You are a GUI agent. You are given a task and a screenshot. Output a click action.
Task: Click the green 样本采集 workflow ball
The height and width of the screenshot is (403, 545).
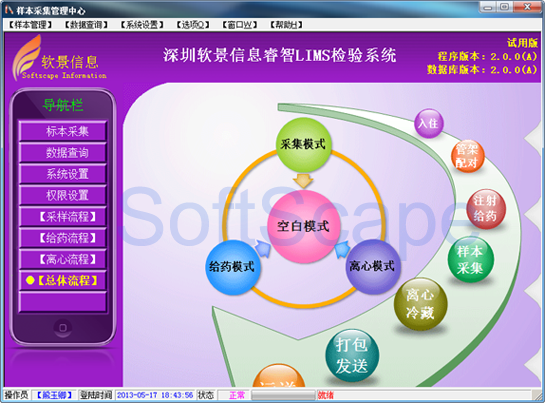(471, 260)
